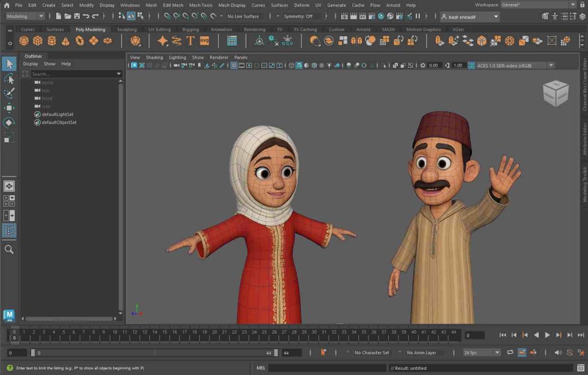Select the Scale tool in toolbox
This screenshot has width=588, height=375.
pos(9,138)
